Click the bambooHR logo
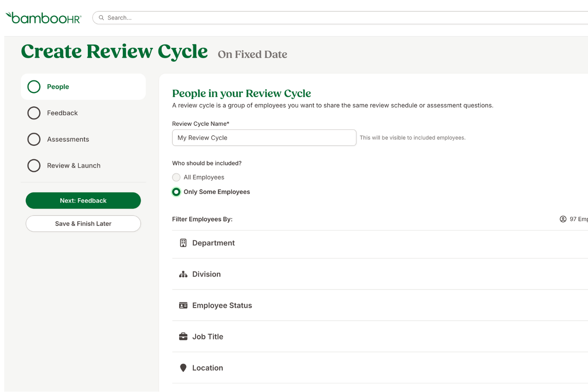Viewport: 588px width, 392px height. [x=43, y=17]
